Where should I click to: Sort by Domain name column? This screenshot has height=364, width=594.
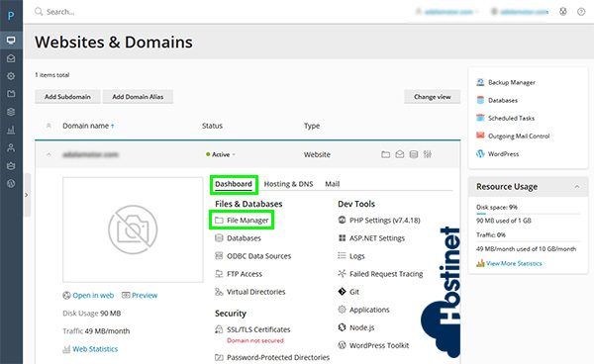coord(88,126)
